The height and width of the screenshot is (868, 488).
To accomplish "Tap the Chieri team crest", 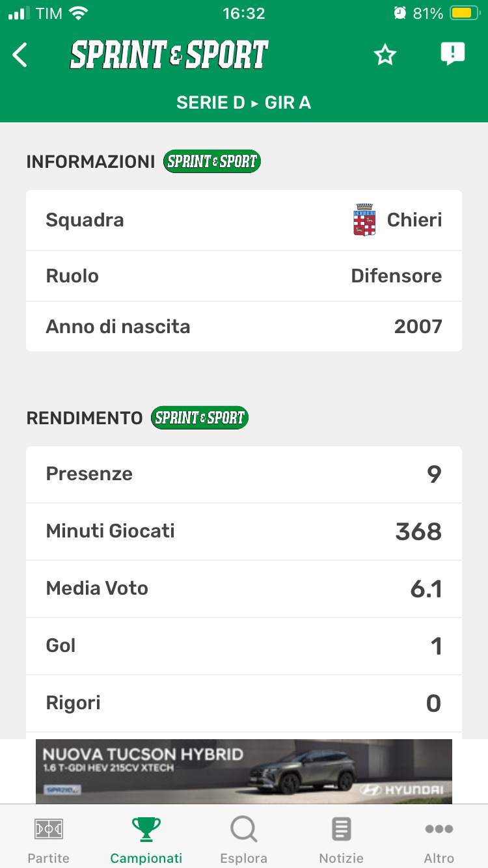I will click(x=364, y=220).
